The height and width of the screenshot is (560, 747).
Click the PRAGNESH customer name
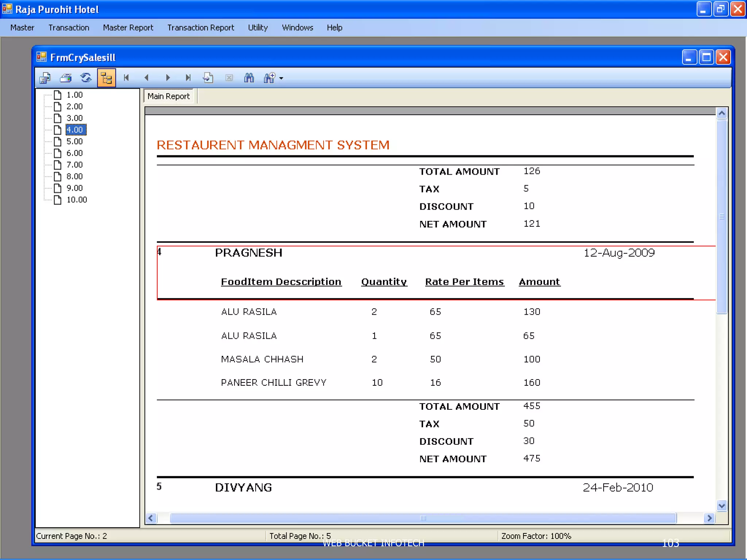[249, 253]
